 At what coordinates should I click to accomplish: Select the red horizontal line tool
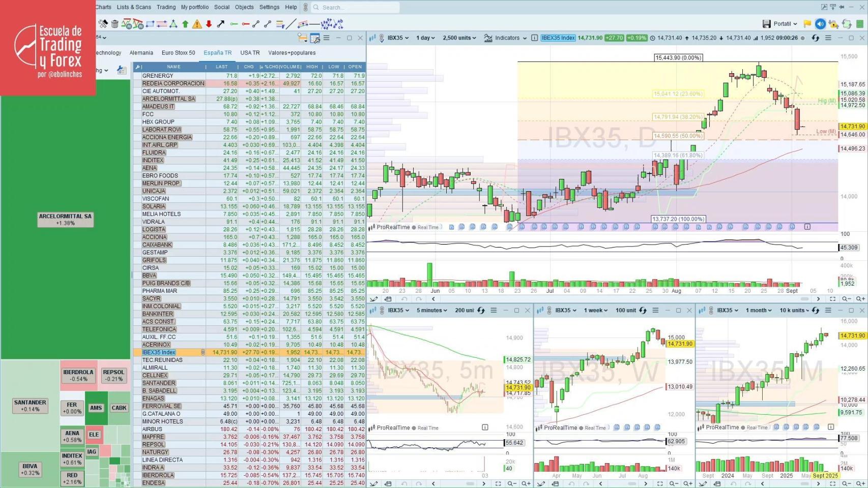click(246, 24)
